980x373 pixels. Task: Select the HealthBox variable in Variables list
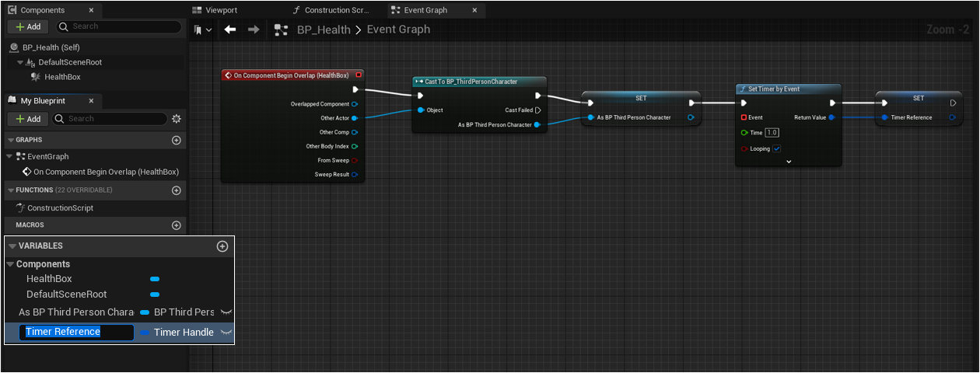[49, 279]
